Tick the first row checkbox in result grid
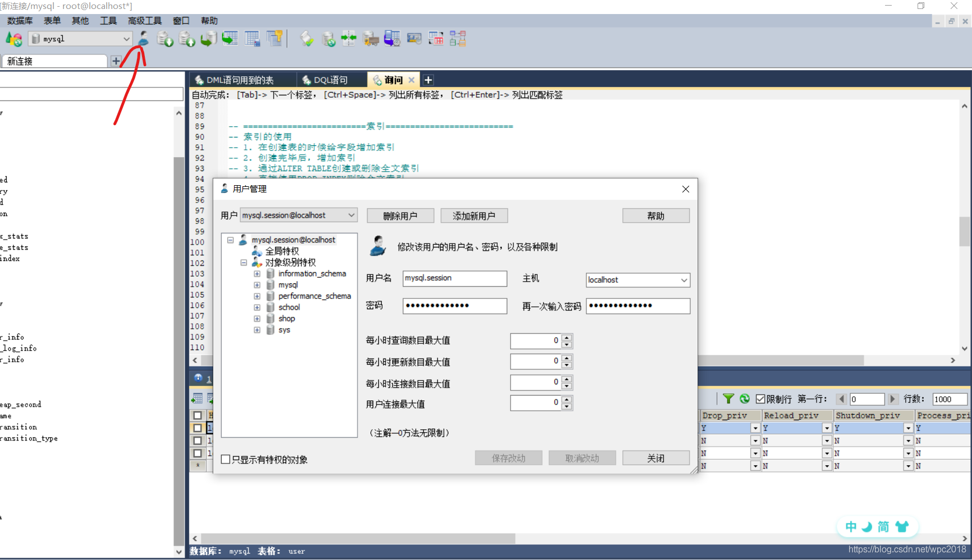 point(198,428)
